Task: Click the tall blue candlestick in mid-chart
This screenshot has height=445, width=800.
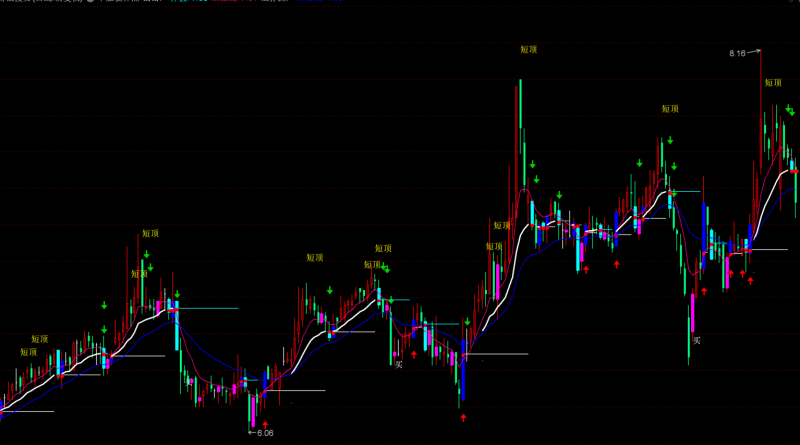Action: (x=463, y=369)
